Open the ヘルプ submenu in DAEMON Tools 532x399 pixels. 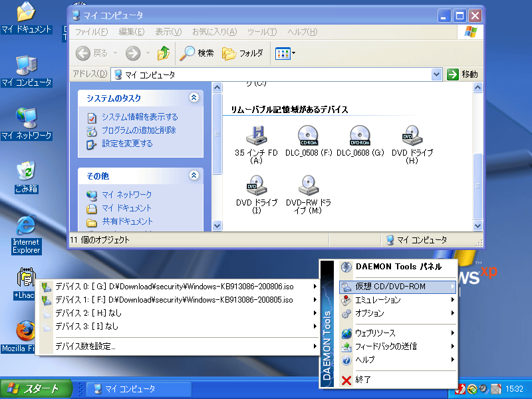tap(398, 360)
